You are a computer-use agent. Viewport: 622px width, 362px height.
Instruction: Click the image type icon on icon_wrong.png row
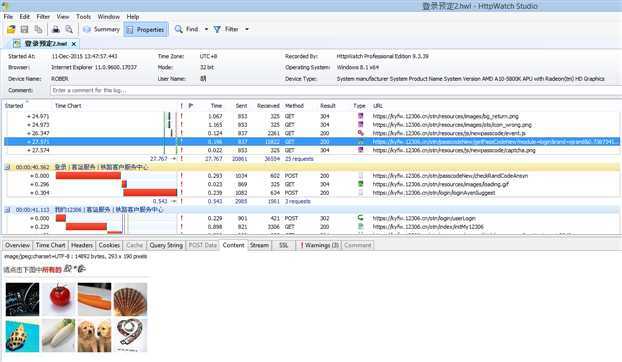click(361, 124)
